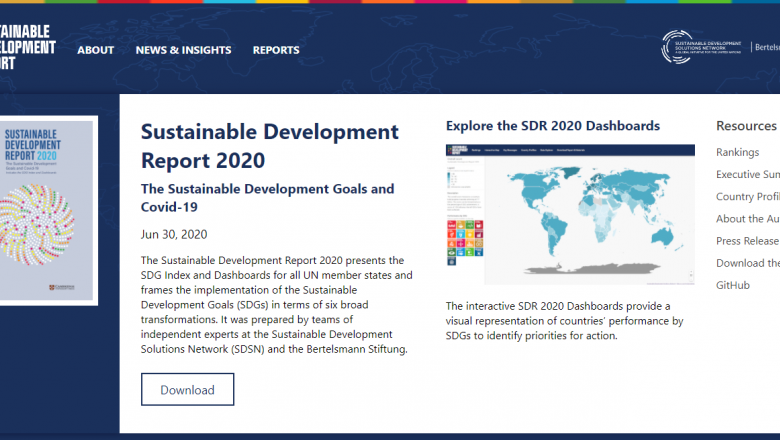780x440 pixels.
Task: Open NEWS & INSIGHTS in the navigation
Action: click(183, 50)
